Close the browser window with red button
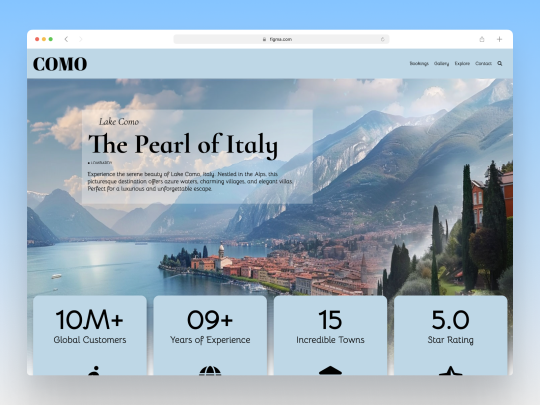The image size is (540, 405). pos(37,39)
